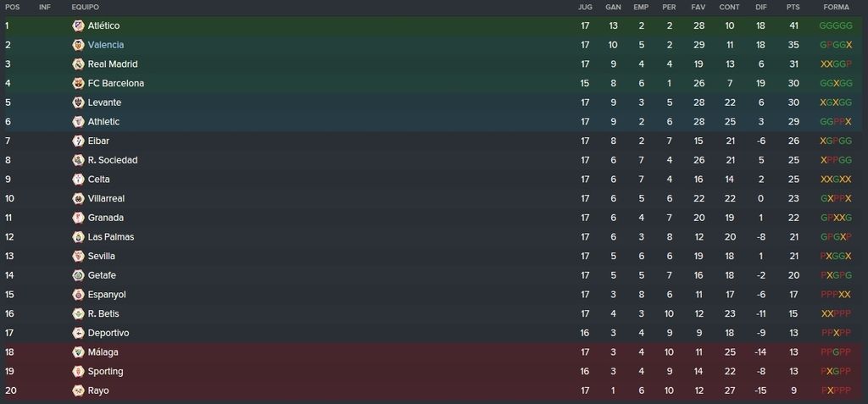Click the Levante club crest
This screenshot has height=404, width=868.
78,102
